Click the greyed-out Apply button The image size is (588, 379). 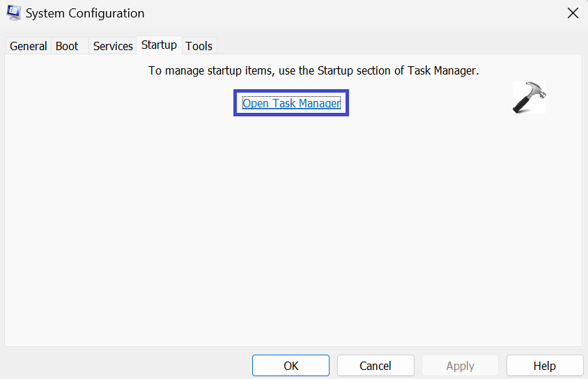460,366
